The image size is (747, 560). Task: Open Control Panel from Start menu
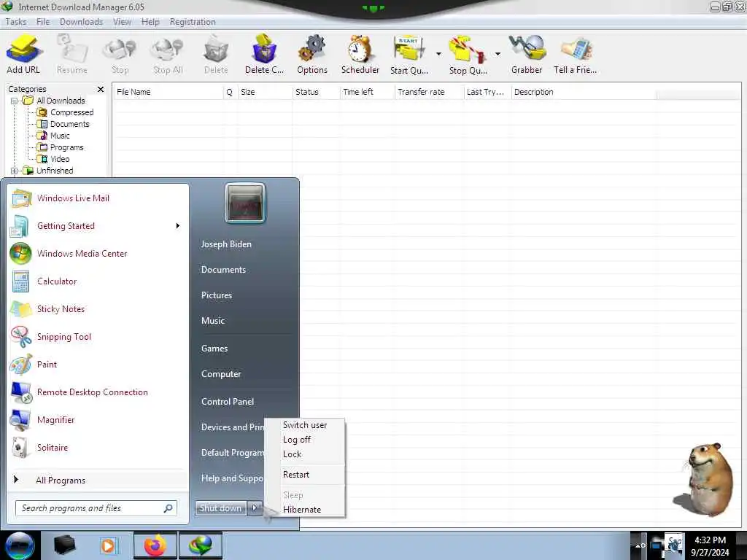(228, 402)
